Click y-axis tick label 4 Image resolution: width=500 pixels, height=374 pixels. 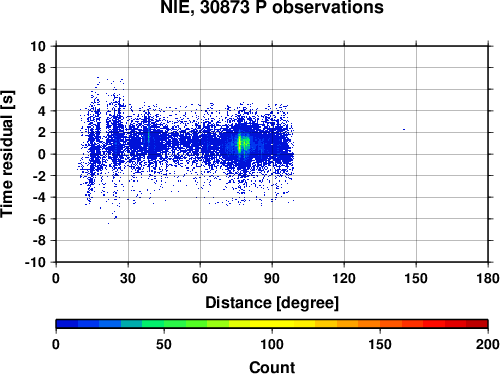coord(42,111)
